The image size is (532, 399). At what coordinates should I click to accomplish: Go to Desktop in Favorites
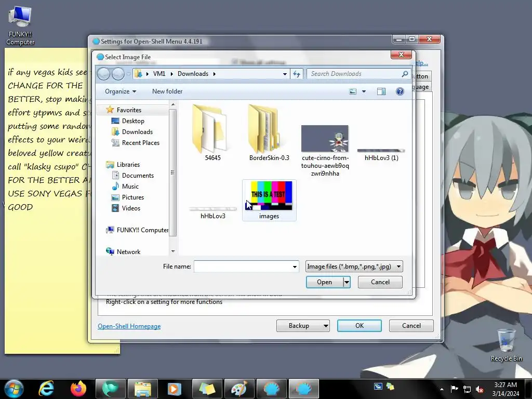click(133, 121)
